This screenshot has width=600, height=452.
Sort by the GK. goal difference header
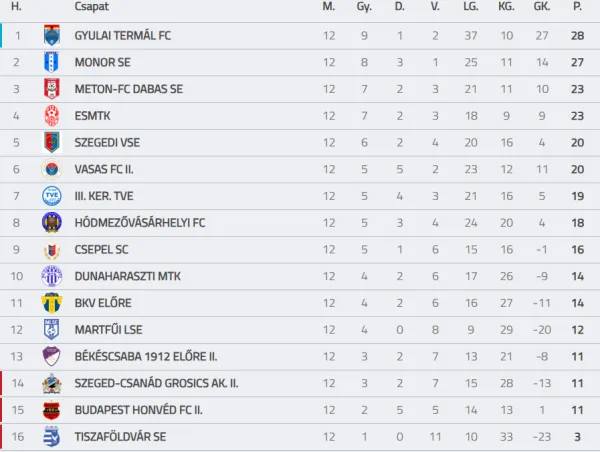tap(542, 7)
